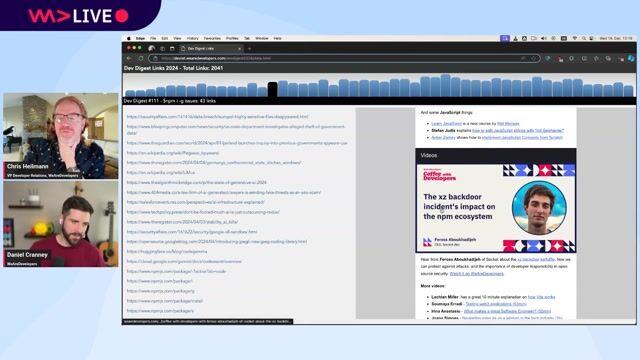This screenshot has width=640, height=360.
Task: Open the Learn JavaScript link
Action: [x=447, y=124]
